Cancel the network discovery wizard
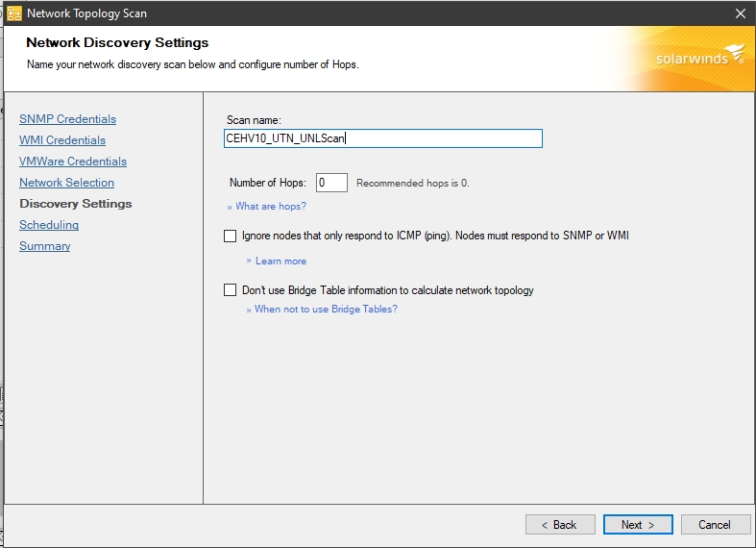Screen dimensions: 756x548 click(715, 525)
